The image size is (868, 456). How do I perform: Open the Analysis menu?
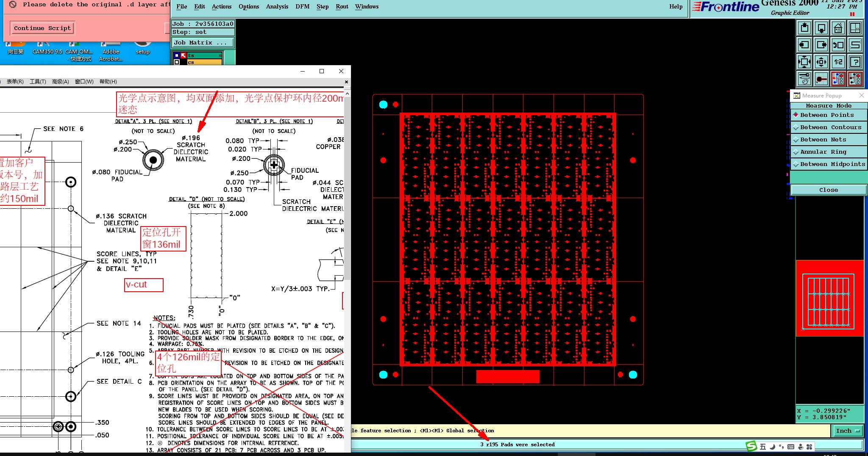[277, 7]
